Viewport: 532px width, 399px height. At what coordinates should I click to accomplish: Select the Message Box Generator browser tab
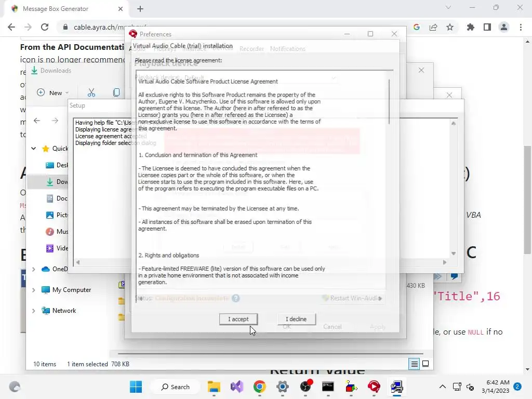(66, 9)
